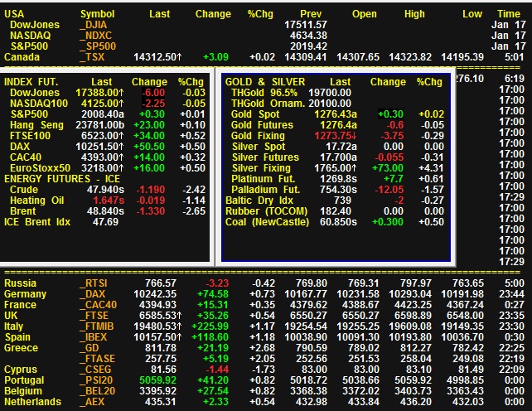The image size is (532, 411).
Task: Click the INDEX FUT. panel header
Action: [x=31, y=82]
